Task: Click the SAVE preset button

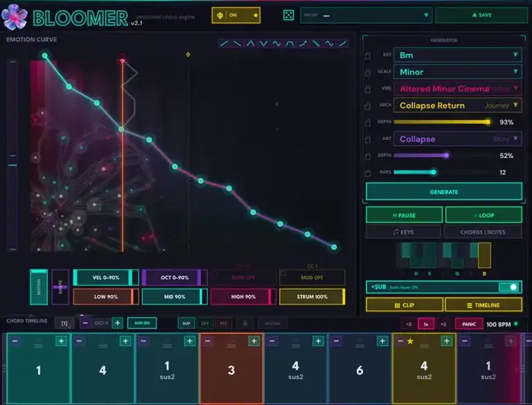Action: point(481,15)
